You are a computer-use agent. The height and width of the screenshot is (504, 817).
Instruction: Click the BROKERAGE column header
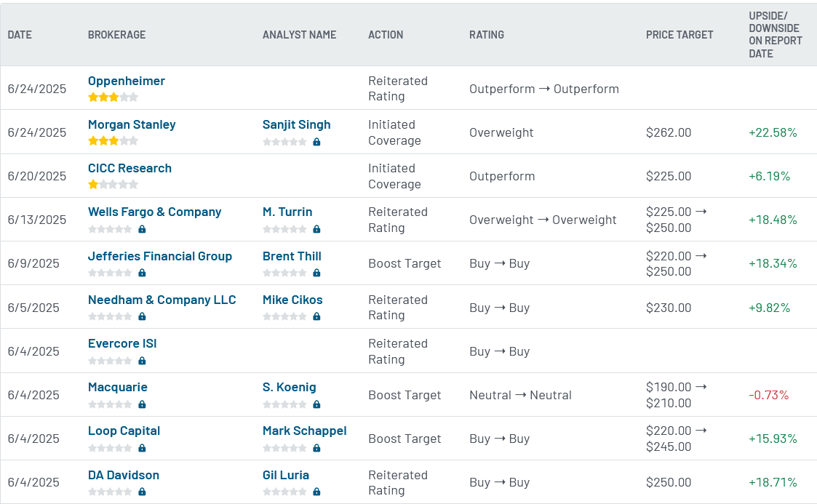116,35
